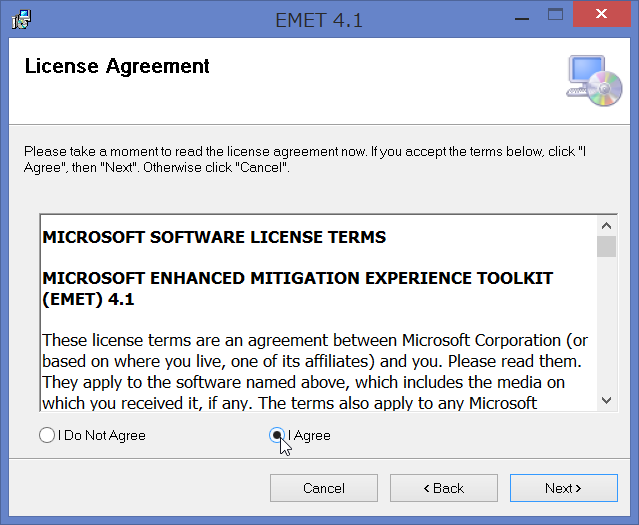Click the license text scroll down arrow
Image resolution: width=639 pixels, height=525 pixels.
606,400
